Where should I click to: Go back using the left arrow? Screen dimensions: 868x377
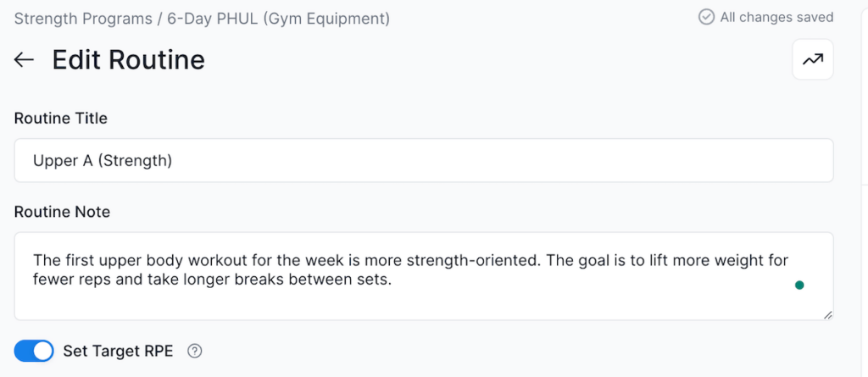24,60
